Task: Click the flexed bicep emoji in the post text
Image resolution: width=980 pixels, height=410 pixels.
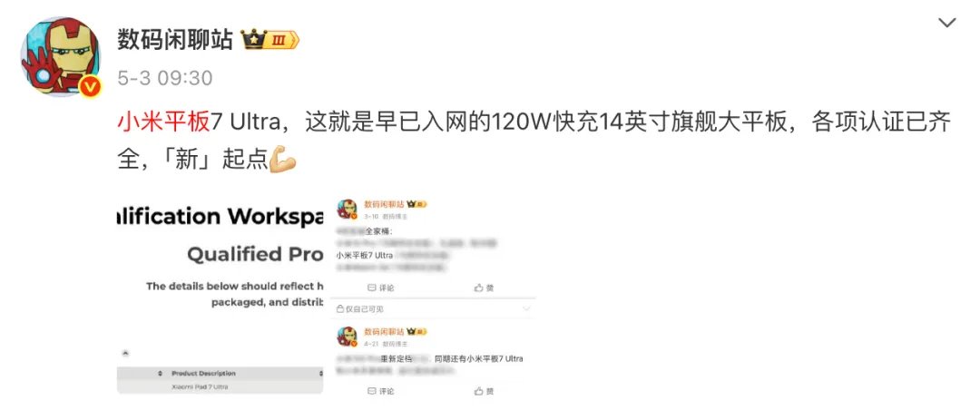Action: [x=282, y=161]
